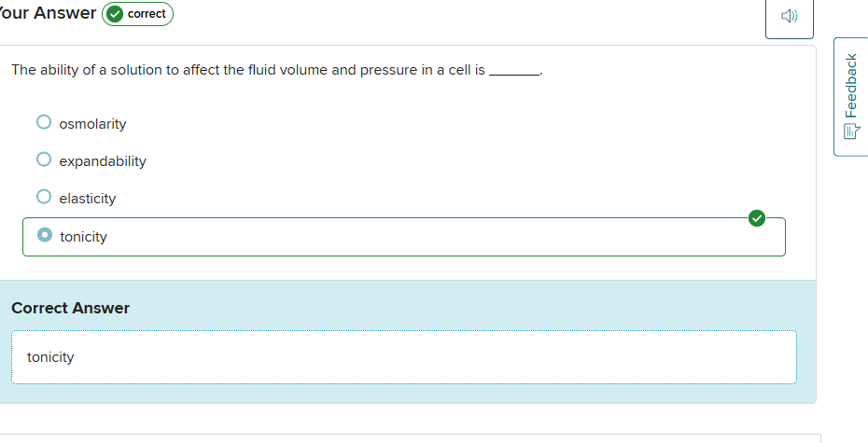Viewport: 868px width, 443px height.
Task: Click the tonicity label in selected answer row
Action: tap(84, 237)
